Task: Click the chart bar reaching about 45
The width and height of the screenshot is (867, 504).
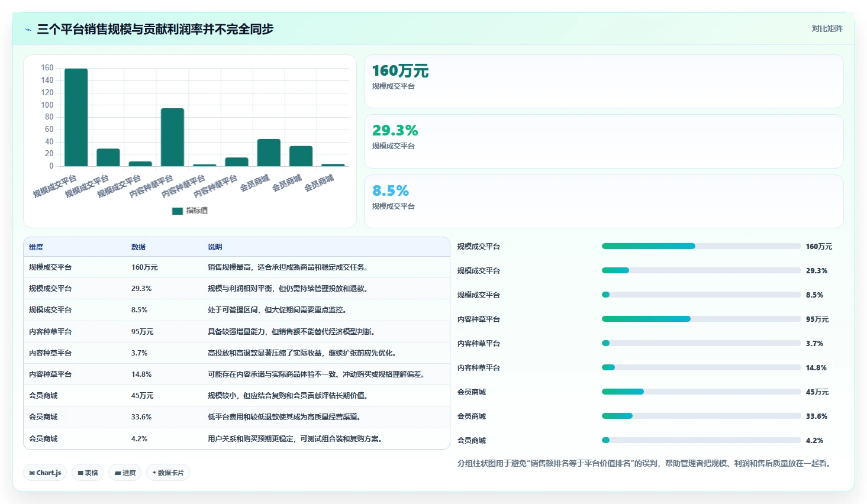Action: pos(269,153)
